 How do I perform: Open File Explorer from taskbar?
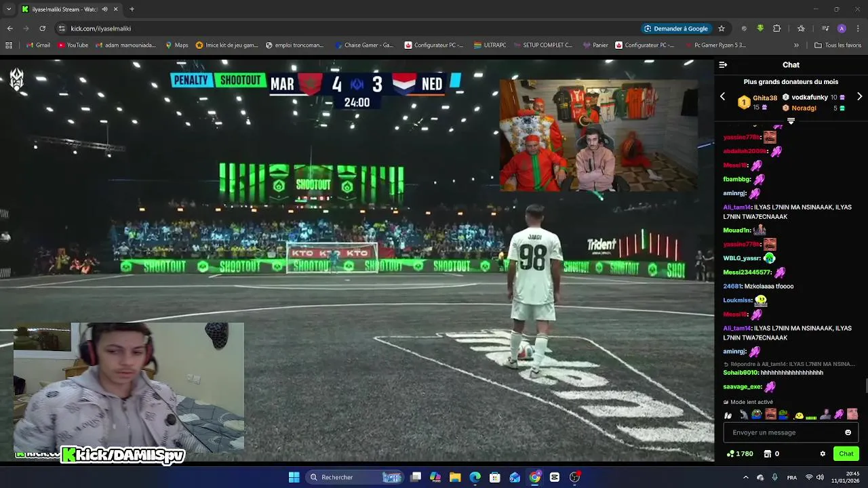click(x=455, y=477)
